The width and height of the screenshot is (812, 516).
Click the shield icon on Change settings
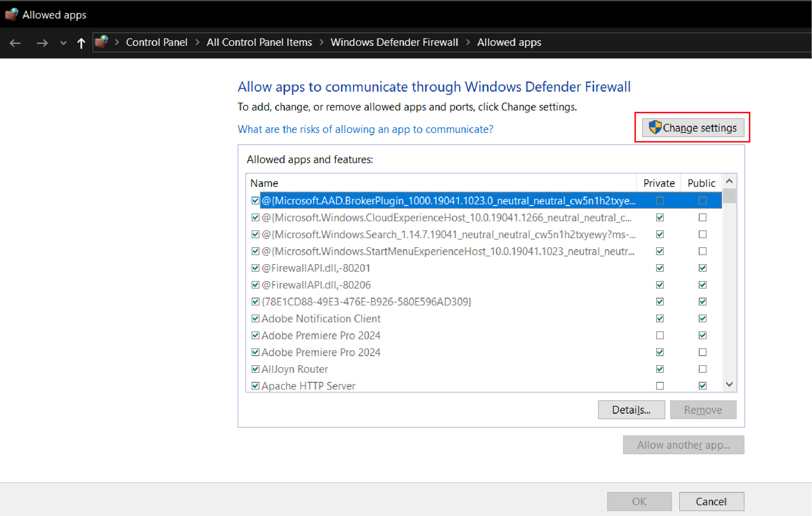(655, 128)
